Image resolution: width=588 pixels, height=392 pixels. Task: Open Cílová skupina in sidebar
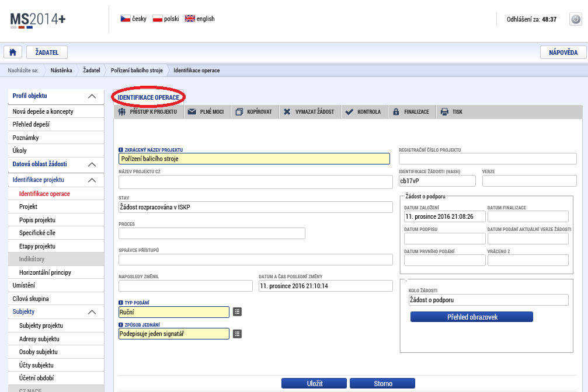56,299
